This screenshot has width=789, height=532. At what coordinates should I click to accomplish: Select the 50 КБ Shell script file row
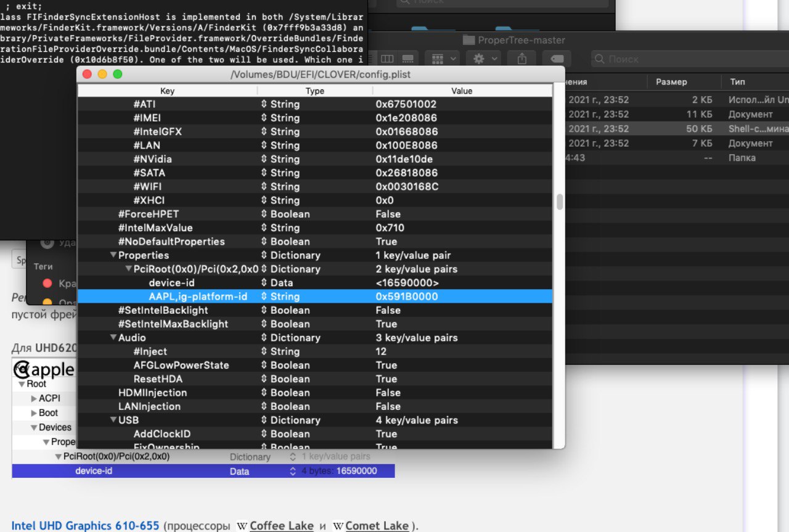[677, 129]
